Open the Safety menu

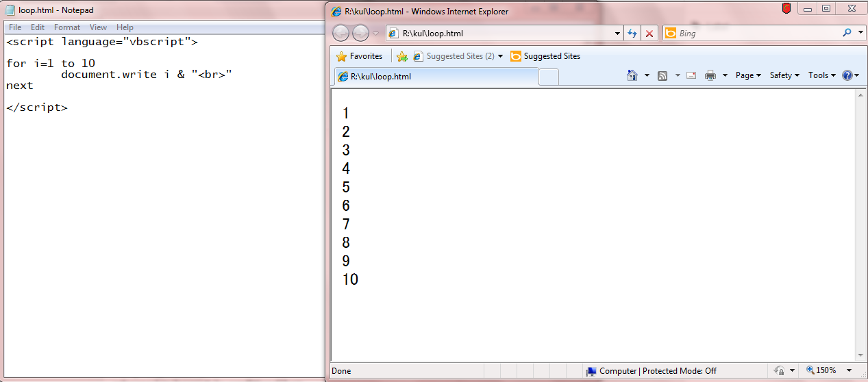pos(784,75)
